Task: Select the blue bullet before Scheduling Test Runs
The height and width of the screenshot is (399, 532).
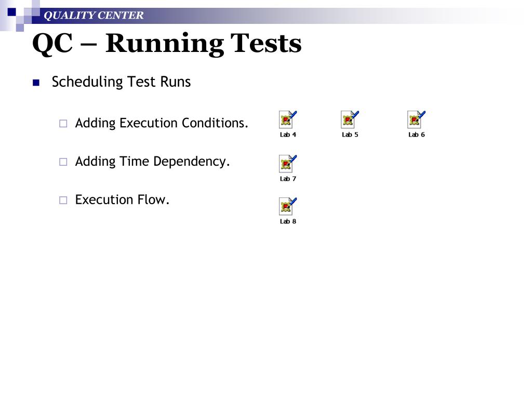Action: coord(36,83)
